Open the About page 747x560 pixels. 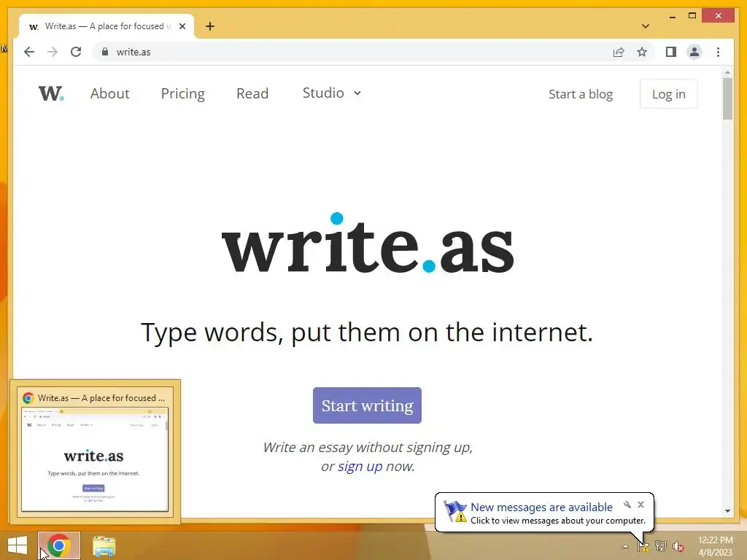click(x=110, y=93)
